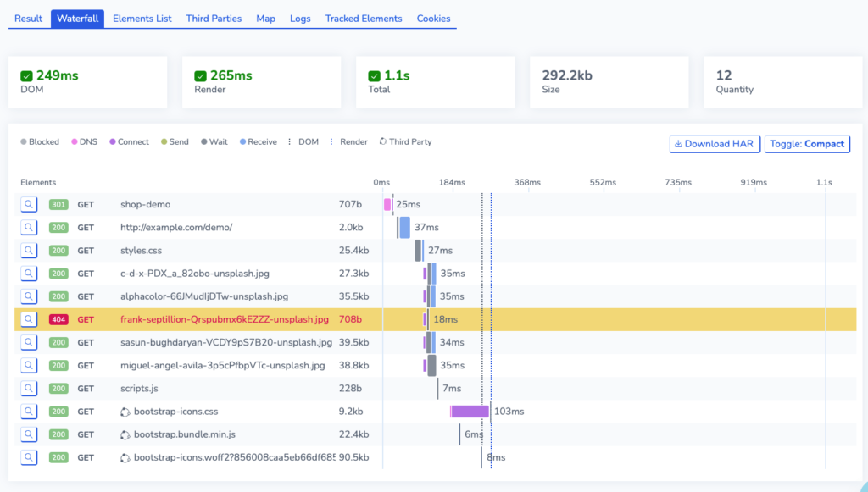Open the Elements List tab
Screen dimensions: 868x492
(x=142, y=19)
